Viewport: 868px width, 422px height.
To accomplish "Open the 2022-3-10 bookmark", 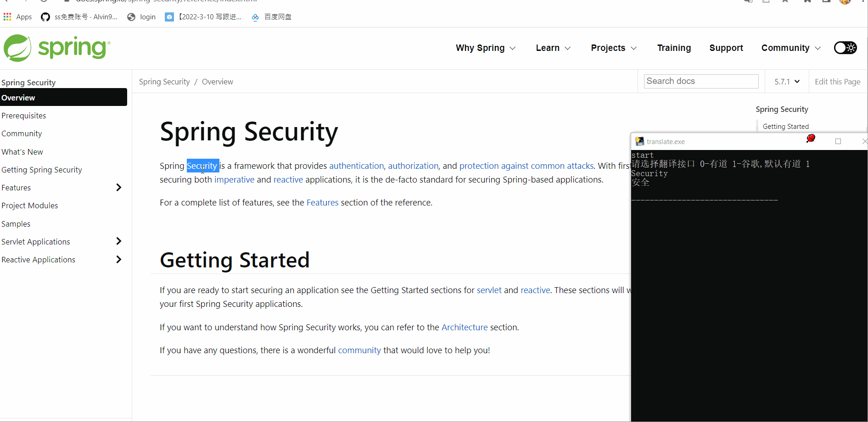I will [x=203, y=17].
